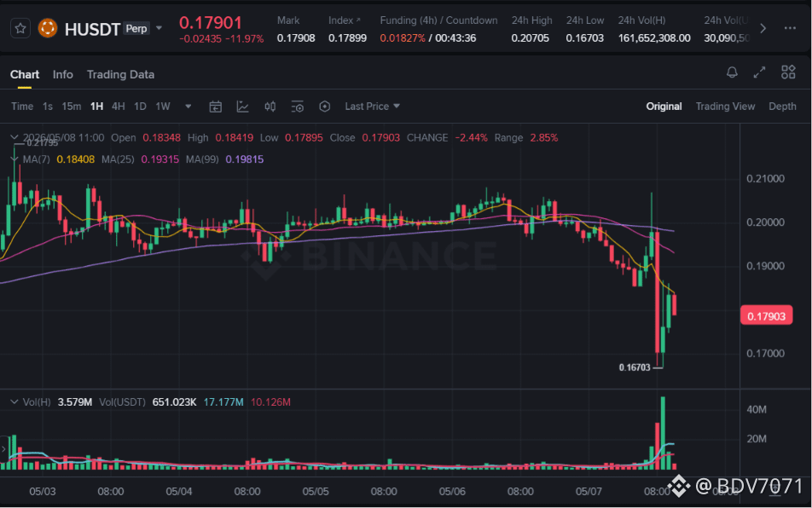
Task: Switch to Original chart view
Action: click(664, 107)
